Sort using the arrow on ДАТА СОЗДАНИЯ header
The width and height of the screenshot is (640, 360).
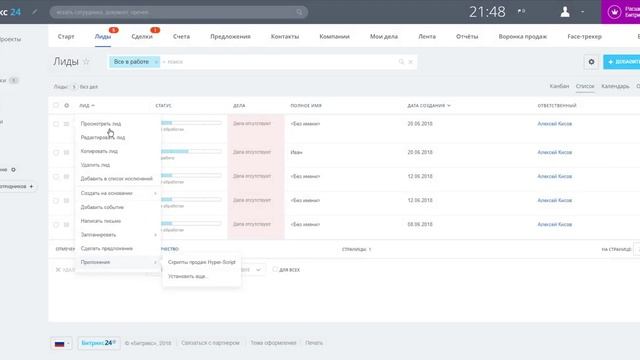click(x=449, y=106)
